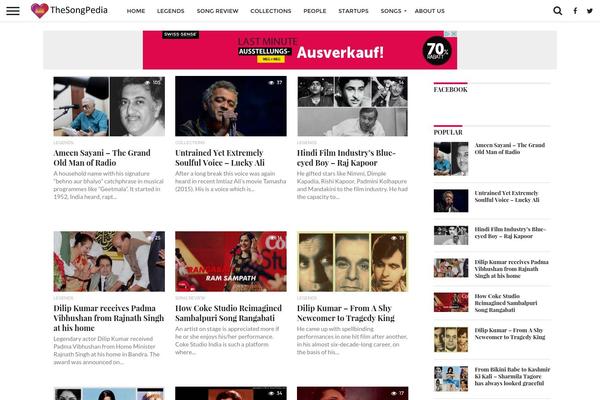The image size is (600, 400).
Task: Go to the Legends menu item
Action: 170,11
